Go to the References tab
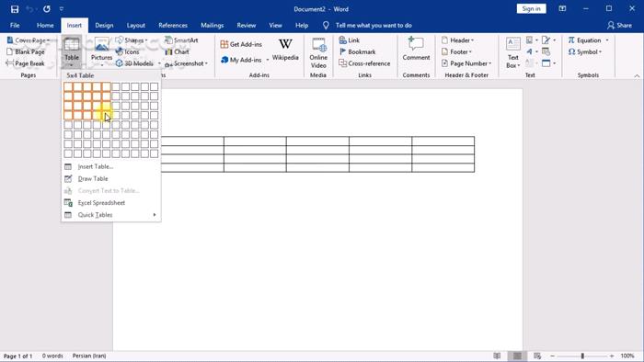644x362 pixels. [x=173, y=26]
